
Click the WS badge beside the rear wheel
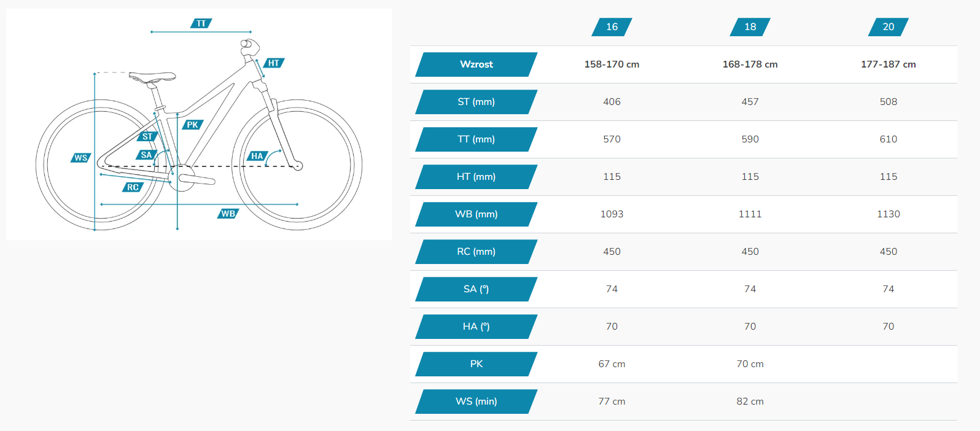(x=81, y=158)
